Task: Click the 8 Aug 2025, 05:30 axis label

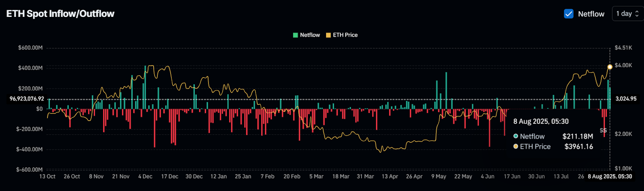Action: click(610, 177)
